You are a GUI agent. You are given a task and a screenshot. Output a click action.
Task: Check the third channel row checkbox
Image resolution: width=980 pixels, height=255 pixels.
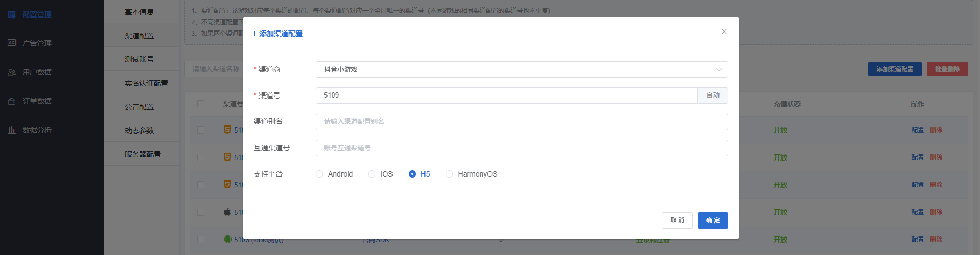[x=201, y=185]
